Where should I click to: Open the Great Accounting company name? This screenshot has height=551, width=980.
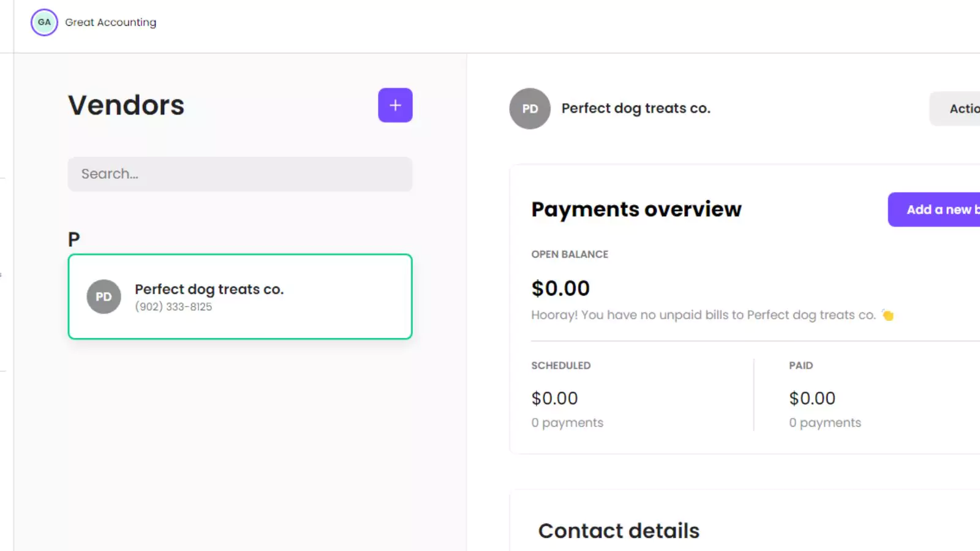[111, 23]
